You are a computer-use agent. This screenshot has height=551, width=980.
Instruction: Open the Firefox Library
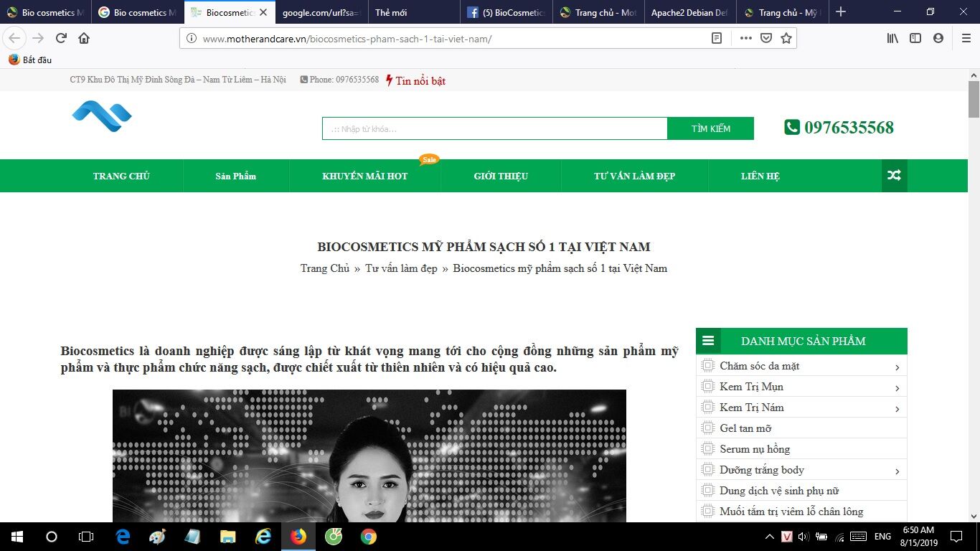pos(892,39)
